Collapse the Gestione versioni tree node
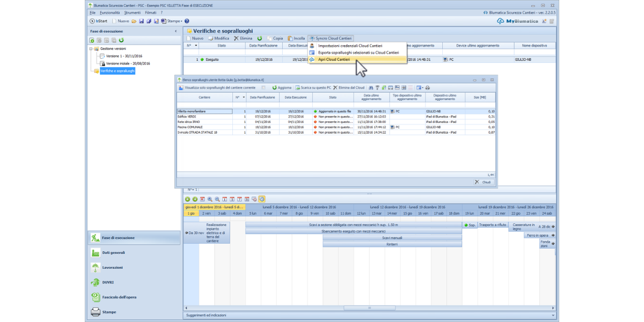Image resolution: width=644 pixels, height=322 pixels. (91, 48)
